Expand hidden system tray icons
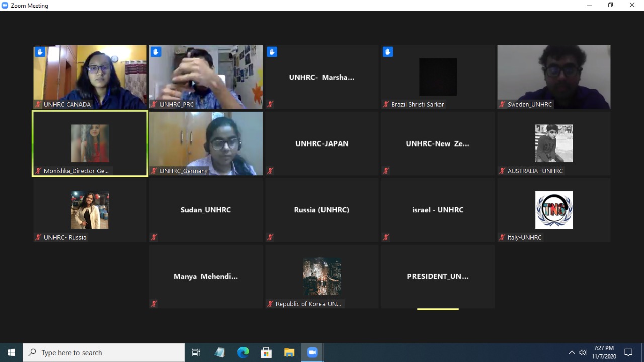Viewport: 644px width, 362px height. coord(572,352)
